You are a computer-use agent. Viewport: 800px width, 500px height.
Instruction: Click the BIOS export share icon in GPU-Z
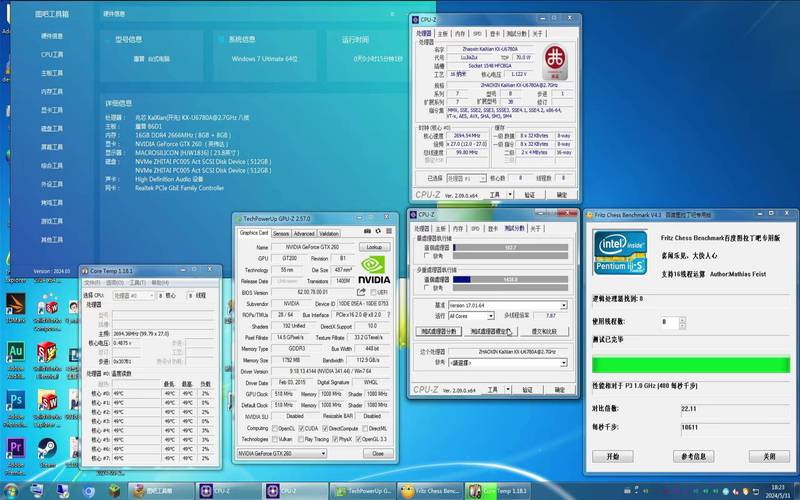coord(361,292)
